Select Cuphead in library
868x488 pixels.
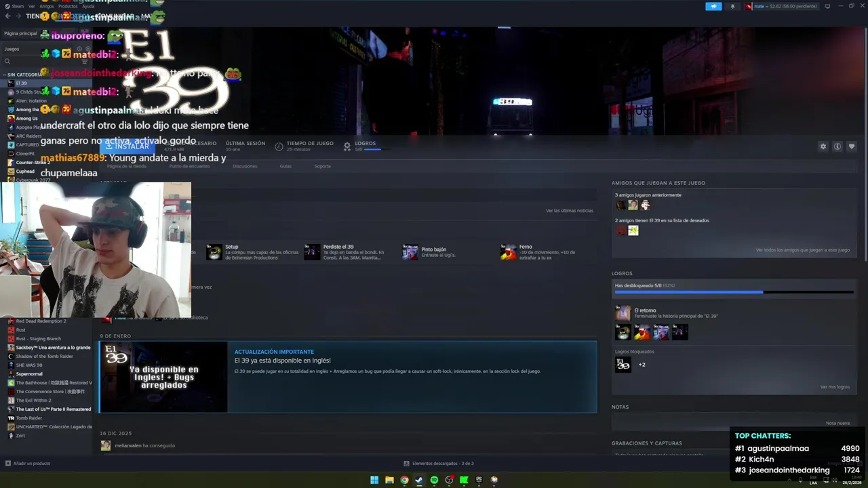click(25, 171)
